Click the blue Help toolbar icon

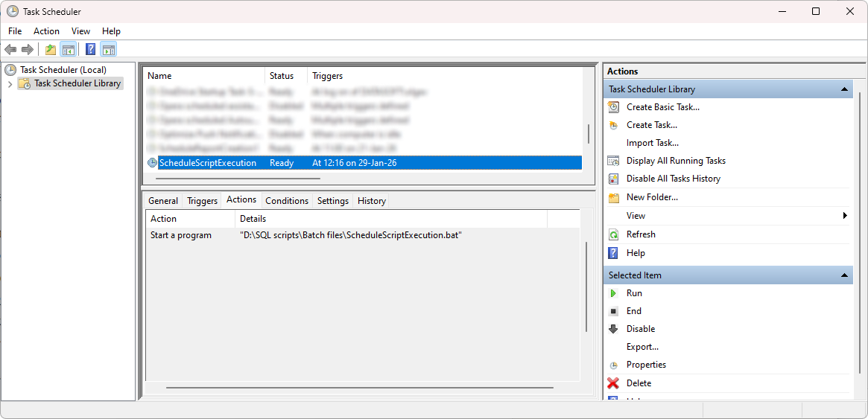pyautogui.click(x=91, y=50)
